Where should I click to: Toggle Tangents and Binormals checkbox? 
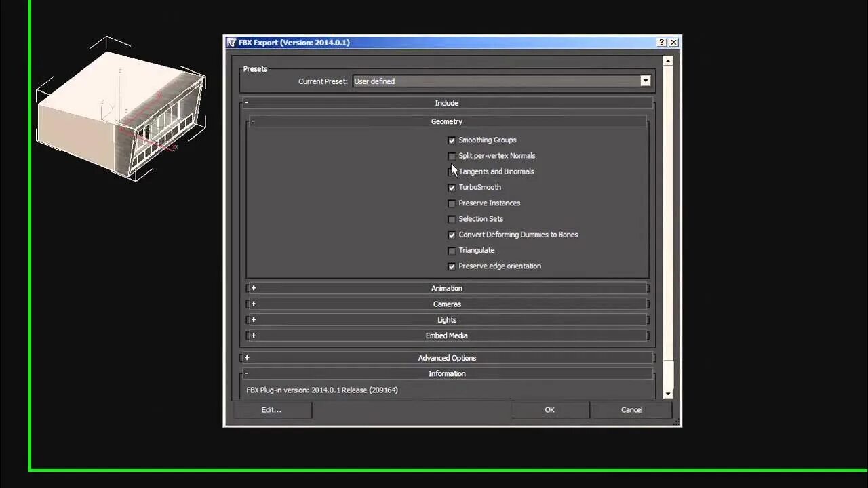tap(452, 171)
